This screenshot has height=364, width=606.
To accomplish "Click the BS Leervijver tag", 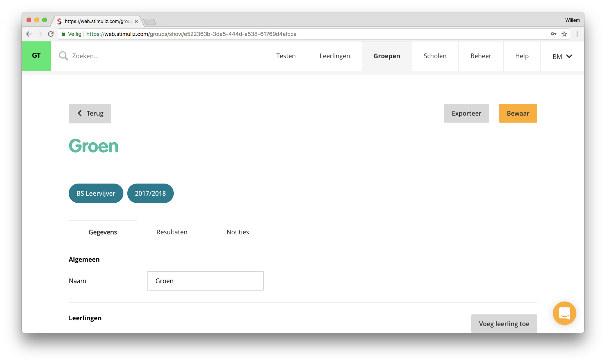I will click(x=96, y=193).
